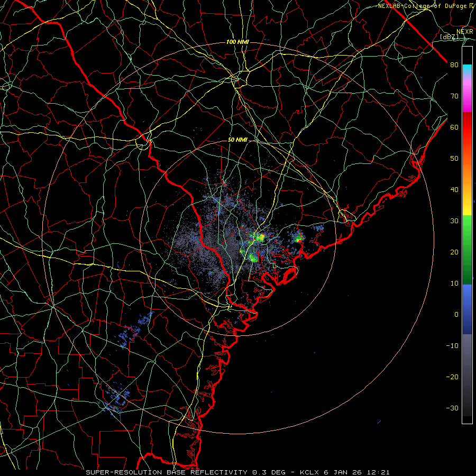Click the "6 JAN 26 12:21" timestamp
Viewport: 476px width, 476px height.
[x=356, y=472]
